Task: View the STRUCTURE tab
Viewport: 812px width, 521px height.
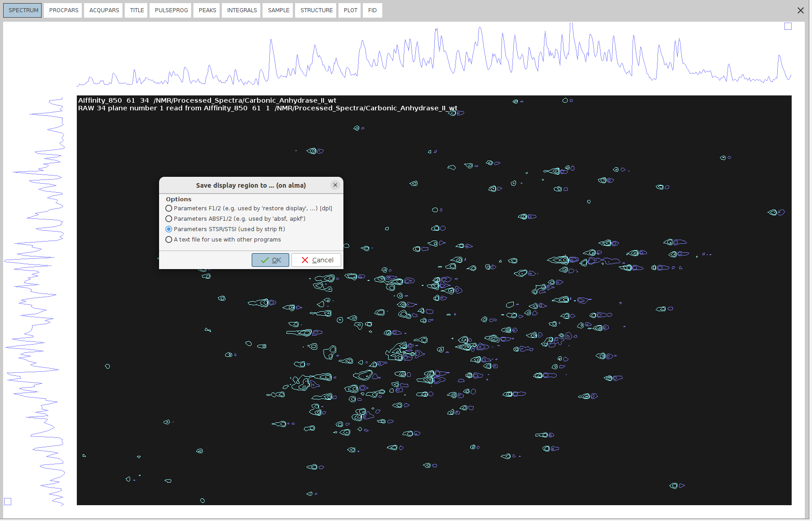Action: coord(316,10)
